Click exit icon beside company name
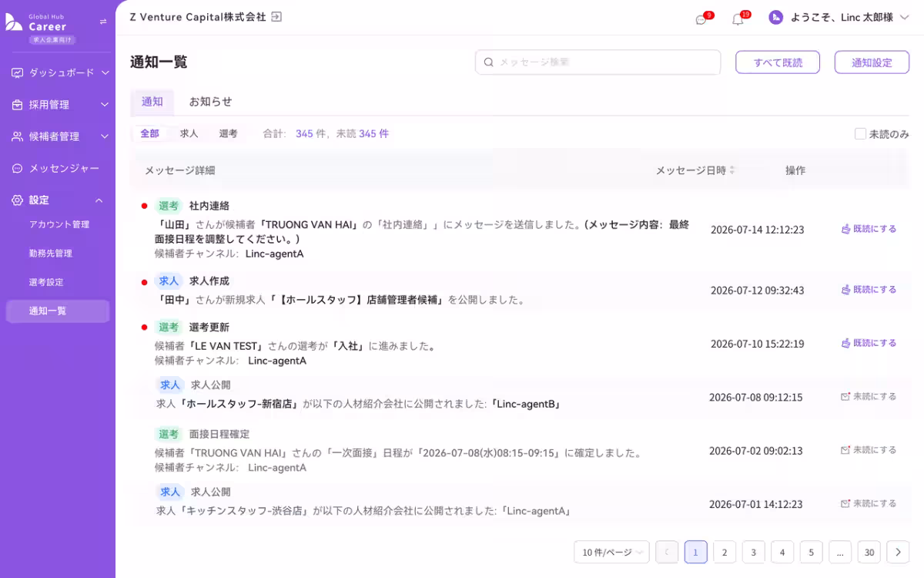924x578 pixels. 276,16
